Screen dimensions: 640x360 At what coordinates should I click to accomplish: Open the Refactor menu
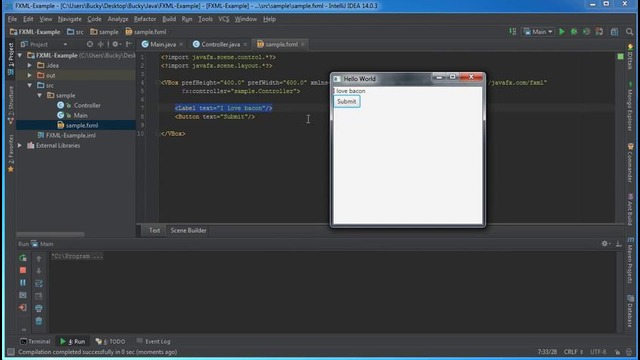(145, 19)
